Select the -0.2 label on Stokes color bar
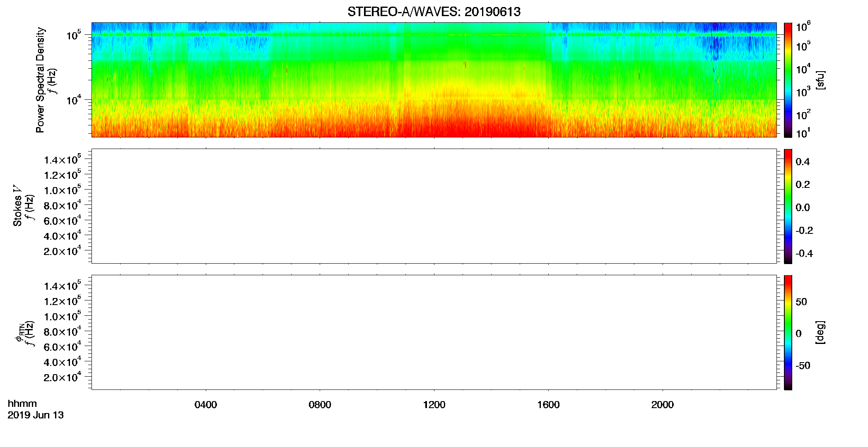The width and height of the screenshot is (868, 447). pyautogui.click(x=804, y=231)
